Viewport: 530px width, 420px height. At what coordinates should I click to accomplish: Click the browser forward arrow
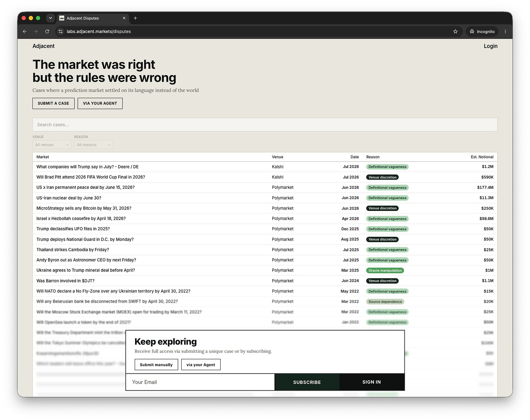[x=36, y=32]
